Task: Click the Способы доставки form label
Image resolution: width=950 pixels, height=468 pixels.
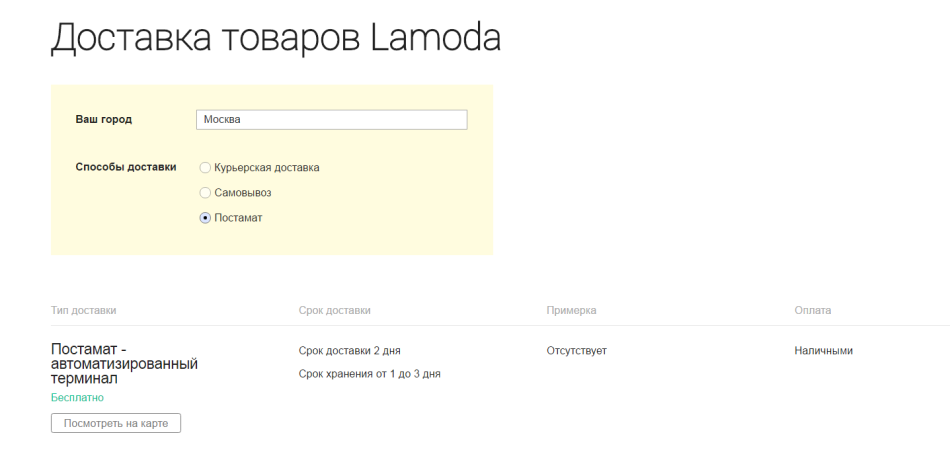Action: coord(126,167)
